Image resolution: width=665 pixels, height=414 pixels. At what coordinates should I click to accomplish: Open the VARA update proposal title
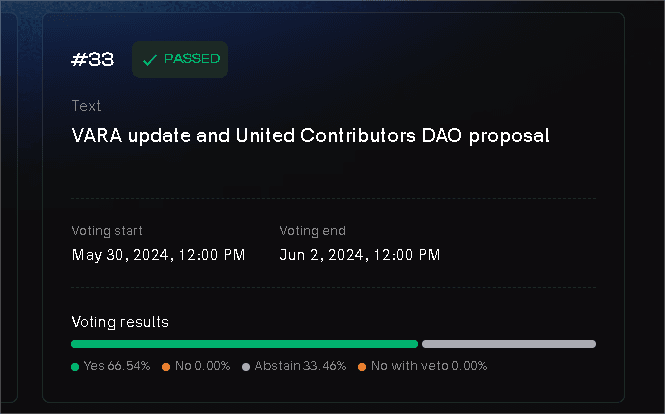click(x=311, y=136)
